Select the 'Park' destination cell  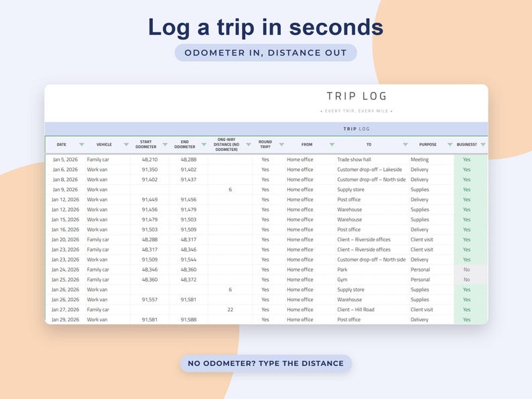(373, 270)
